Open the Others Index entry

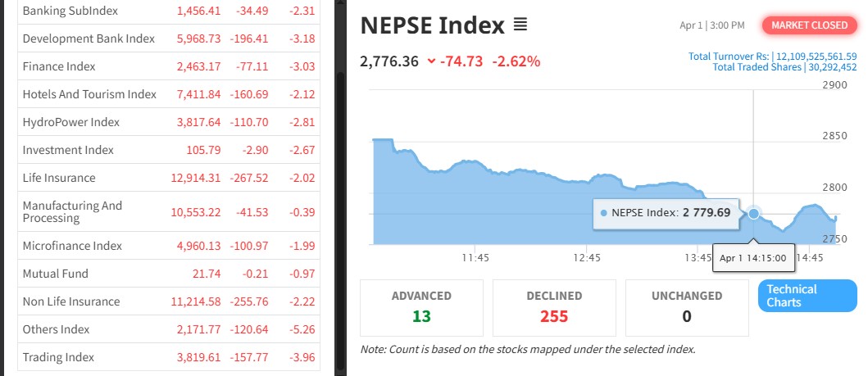point(57,329)
